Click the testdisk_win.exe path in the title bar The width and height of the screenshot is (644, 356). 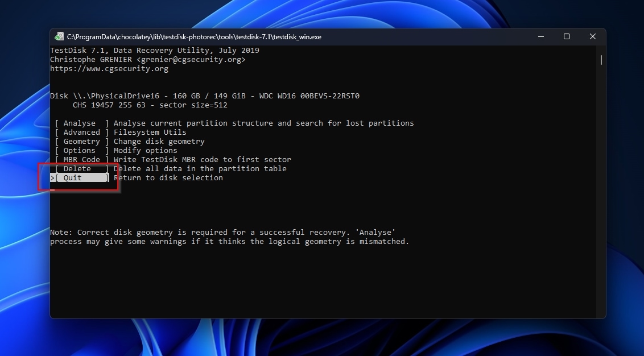(194, 37)
